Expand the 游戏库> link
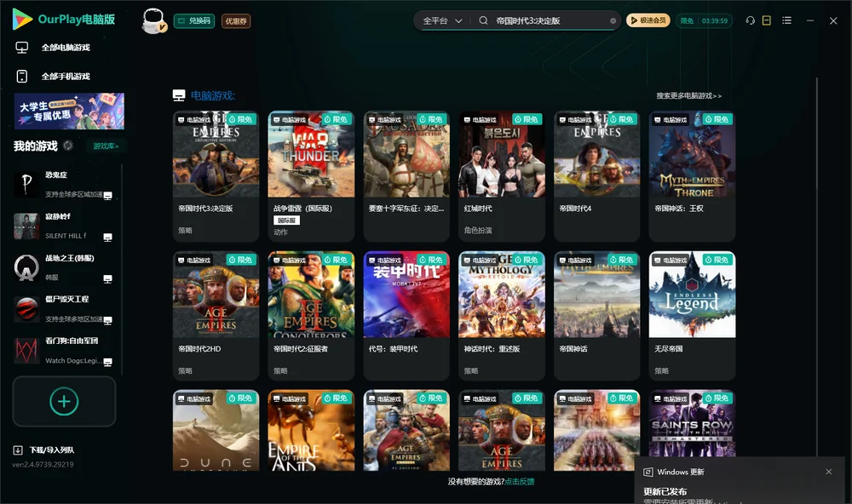852x504 pixels. click(x=106, y=146)
